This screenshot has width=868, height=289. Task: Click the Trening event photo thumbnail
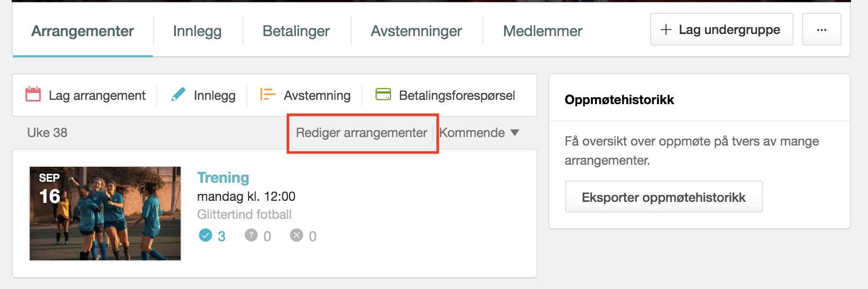tap(105, 214)
